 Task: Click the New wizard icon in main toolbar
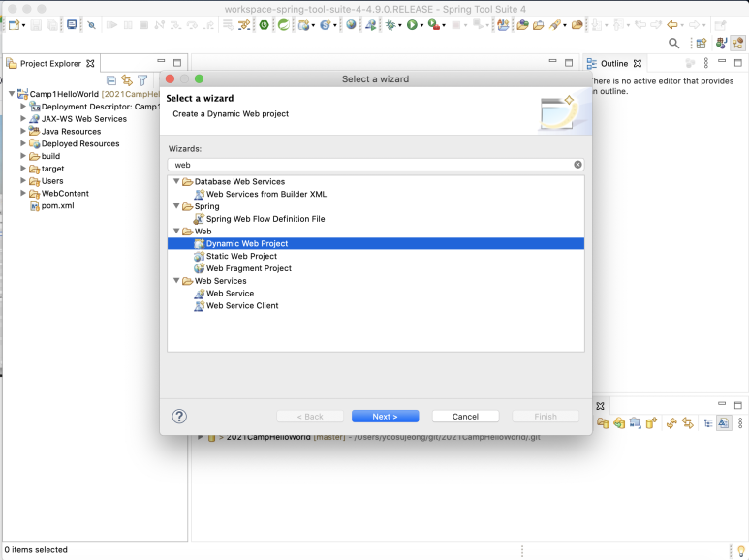14,25
